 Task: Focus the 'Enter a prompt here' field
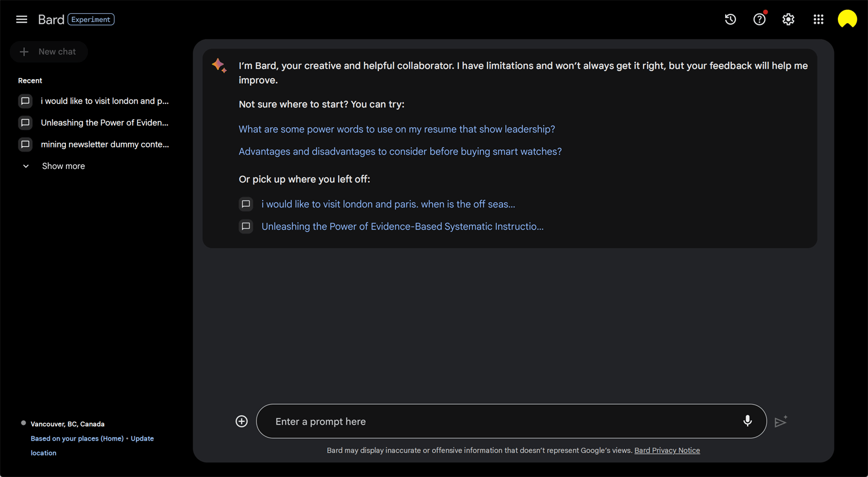tap(512, 421)
